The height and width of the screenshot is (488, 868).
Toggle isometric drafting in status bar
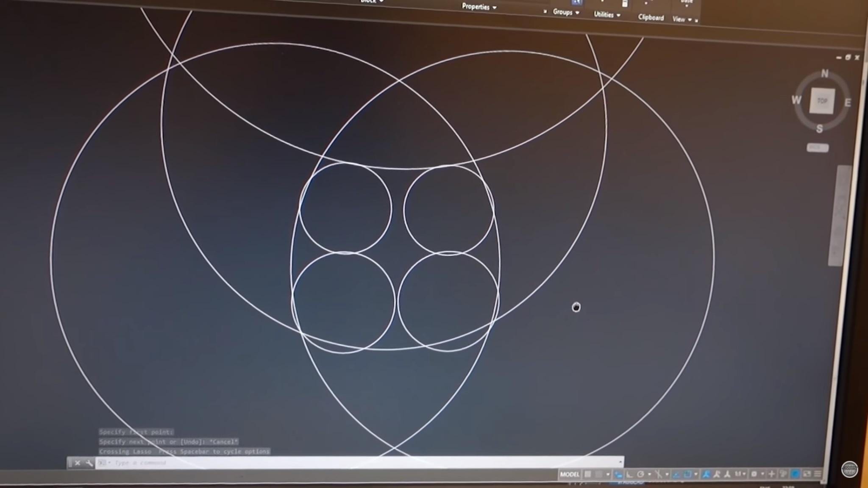tap(659, 474)
